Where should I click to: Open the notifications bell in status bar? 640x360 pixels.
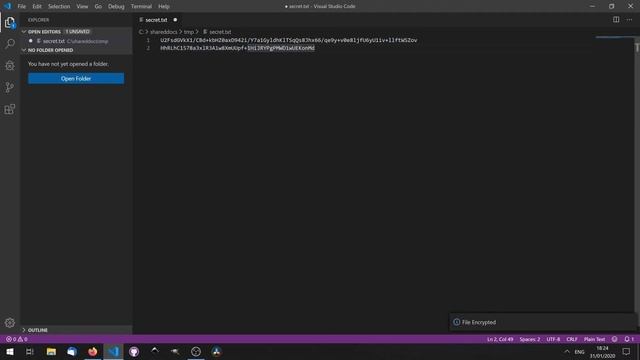[629, 339]
